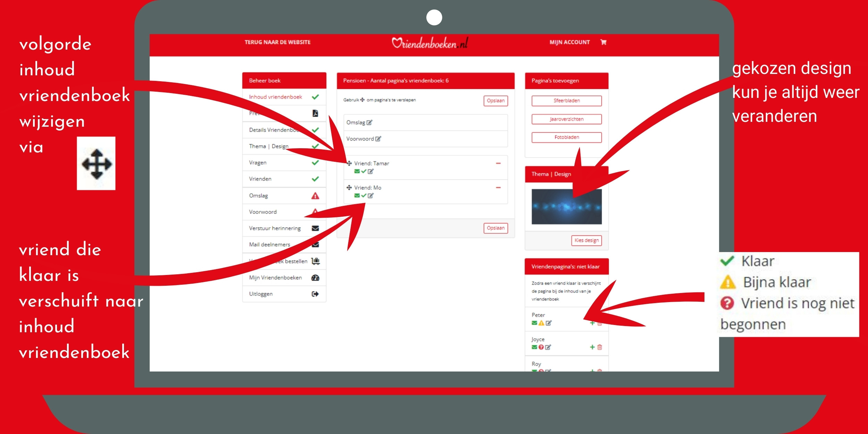Click the name 'Roy' in niet klaar list
The height and width of the screenshot is (434, 868).
[536, 364]
